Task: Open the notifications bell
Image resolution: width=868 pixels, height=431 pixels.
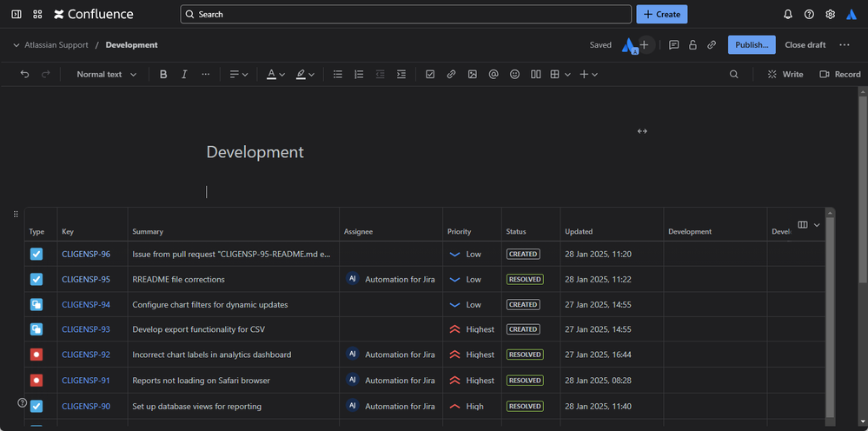Action: [788, 15]
